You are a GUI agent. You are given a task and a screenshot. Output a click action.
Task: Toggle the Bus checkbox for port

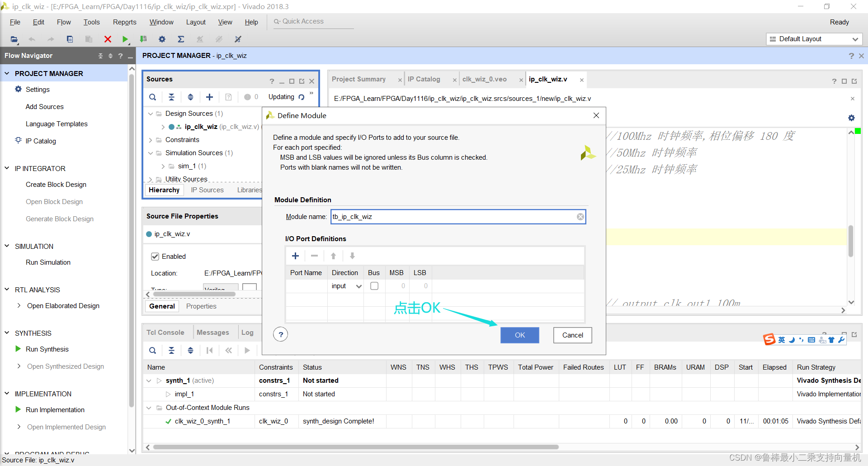374,286
